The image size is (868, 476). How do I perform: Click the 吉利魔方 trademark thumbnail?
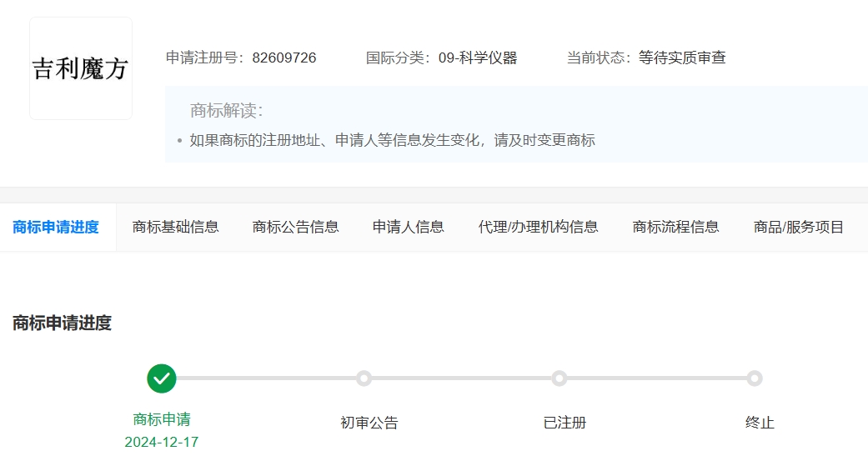[x=81, y=68]
